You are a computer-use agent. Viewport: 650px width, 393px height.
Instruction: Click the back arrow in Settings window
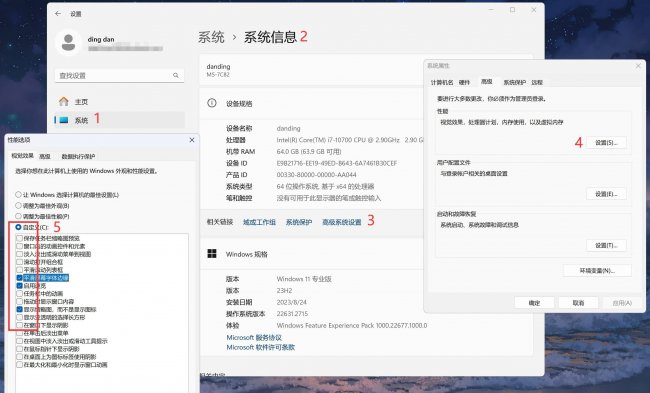click(58, 14)
